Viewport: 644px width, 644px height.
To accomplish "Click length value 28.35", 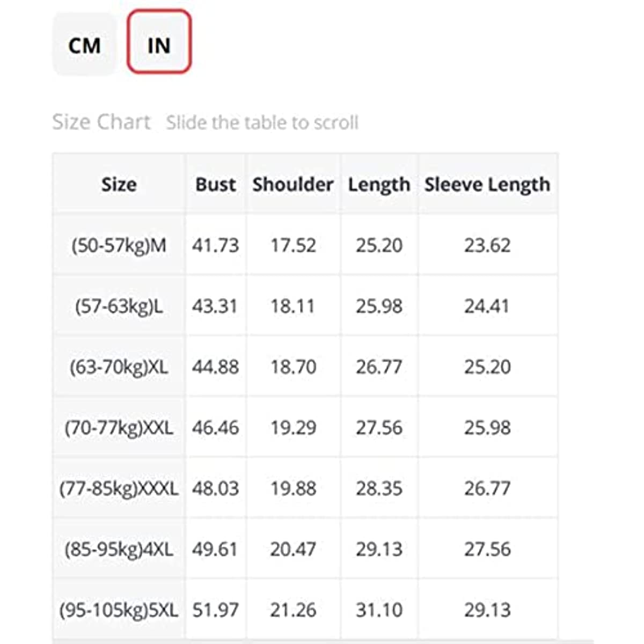I will pos(379,488).
